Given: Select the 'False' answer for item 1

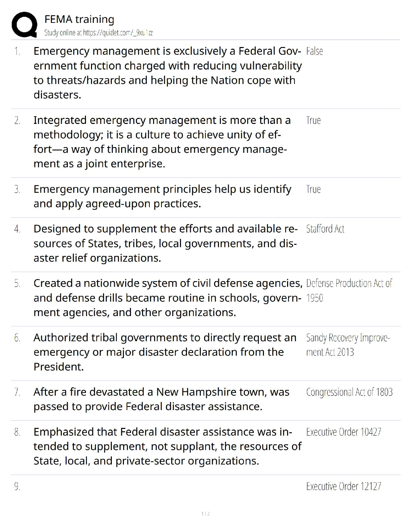Looking at the screenshot, I should click(315, 51).
